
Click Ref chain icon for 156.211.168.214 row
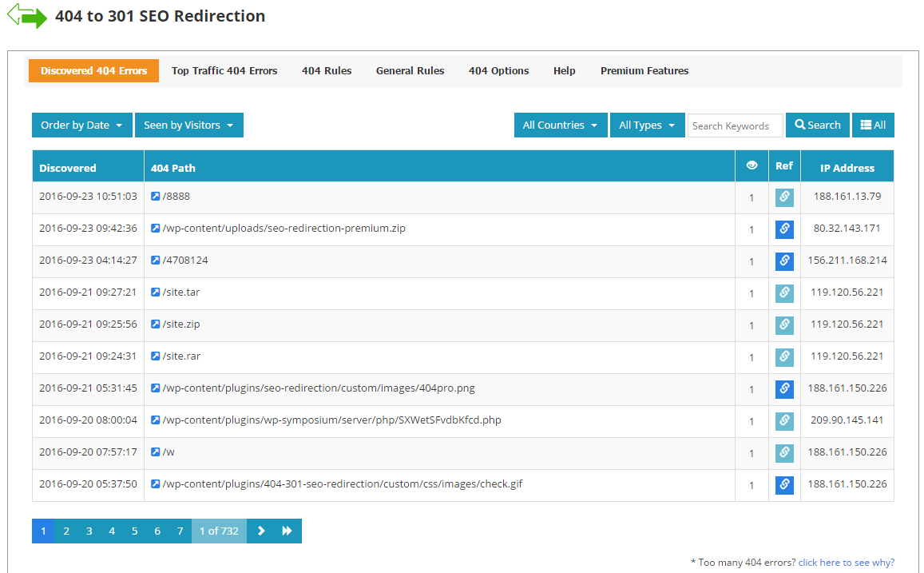coord(784,261)
